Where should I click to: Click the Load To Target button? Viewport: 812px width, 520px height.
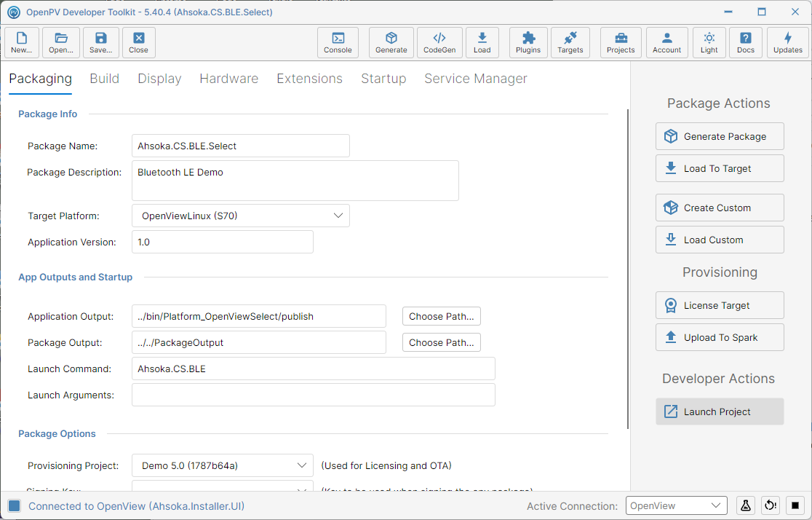click(x=720, y=168)
